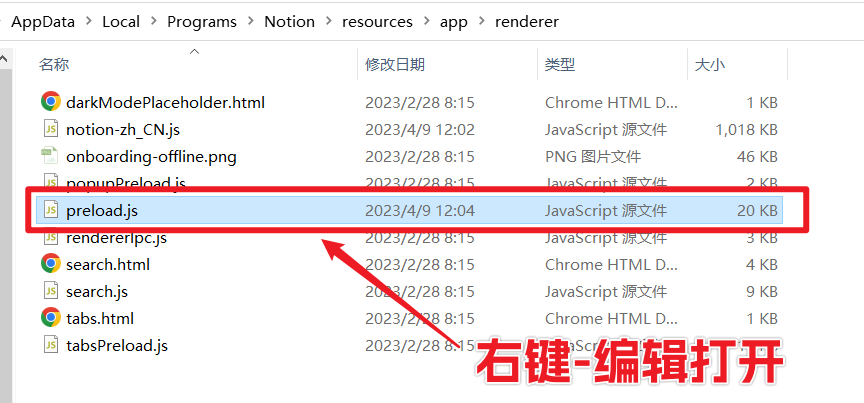The width and height of the screenshot is (864, 403).
Task: Click the JS file icon beside notion-zh_CN.js
Action: [x=51, y=130]
